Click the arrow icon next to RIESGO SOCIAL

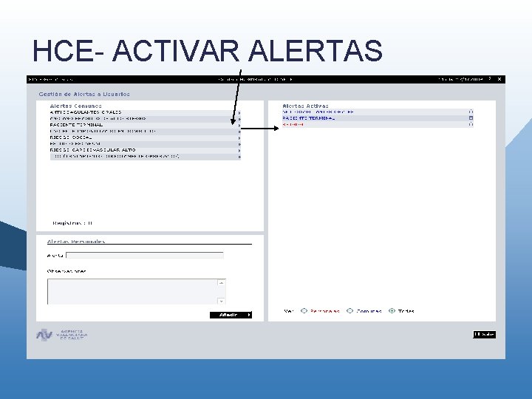click(239, 138)
